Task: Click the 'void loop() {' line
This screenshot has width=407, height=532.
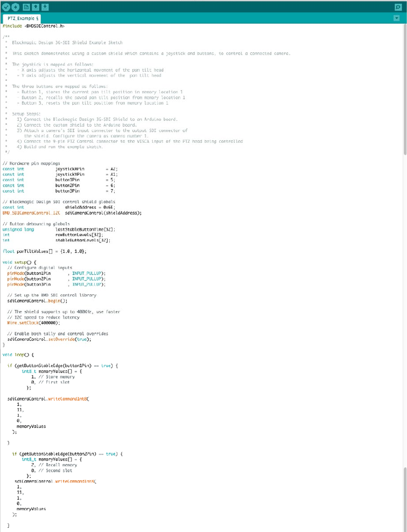Action: coord(18,355)
